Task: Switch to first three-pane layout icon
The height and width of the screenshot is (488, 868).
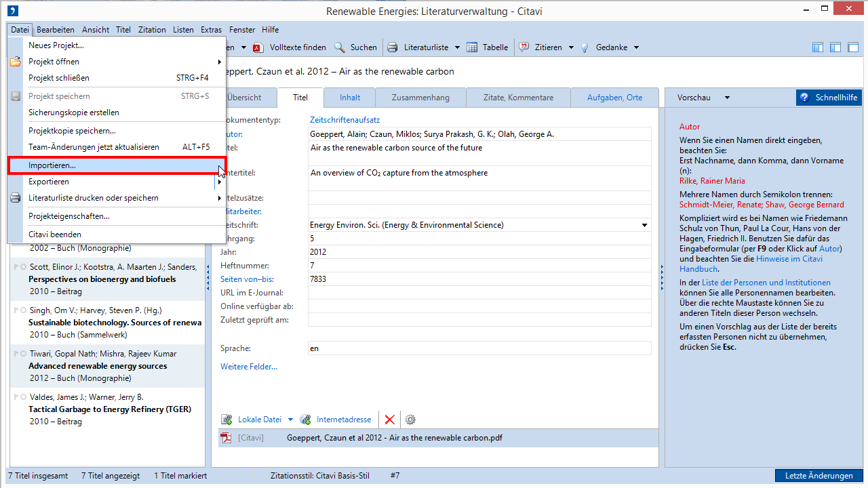Action: point(818,47)
